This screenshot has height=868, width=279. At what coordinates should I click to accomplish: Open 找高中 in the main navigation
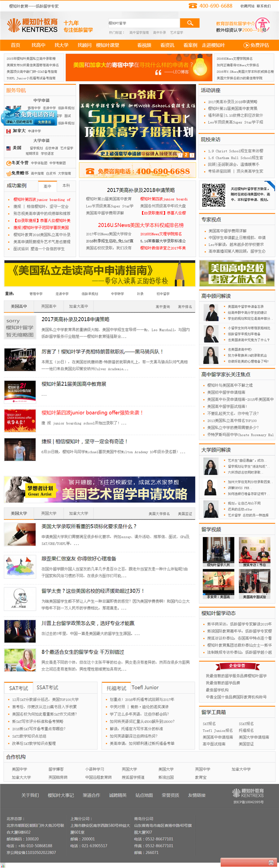tap(38, 45)
